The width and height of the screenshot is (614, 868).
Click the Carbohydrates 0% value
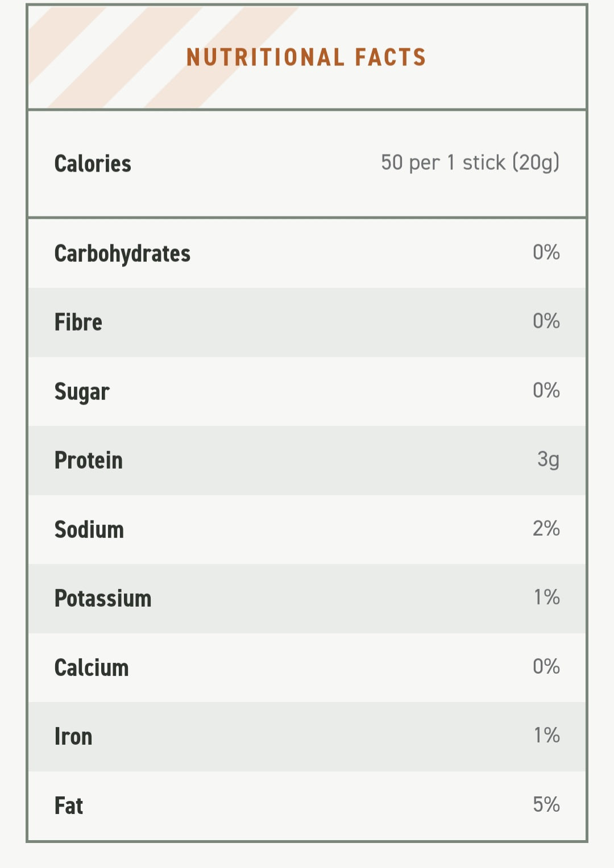[546, 252]
